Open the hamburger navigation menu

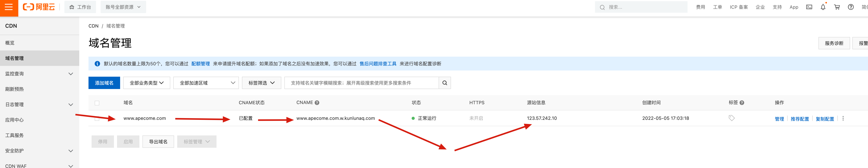tap(9, 7)
